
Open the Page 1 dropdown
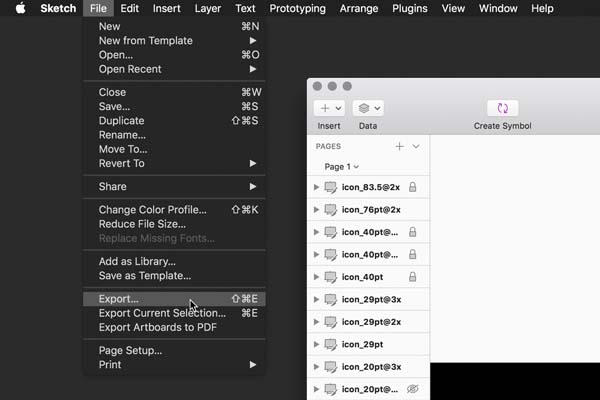tap(341, 167)
